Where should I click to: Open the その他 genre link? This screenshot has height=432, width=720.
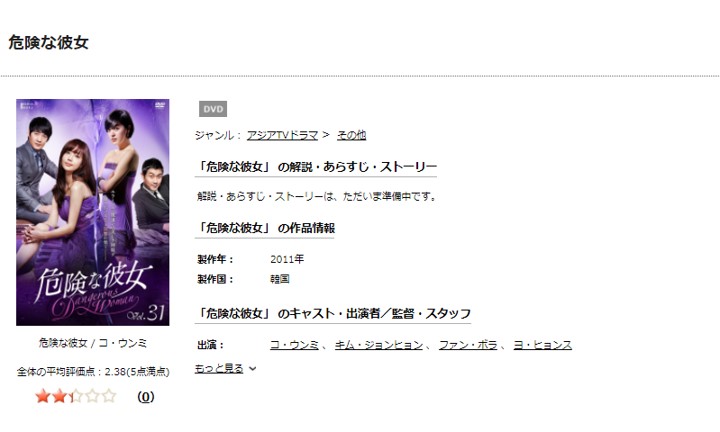[351, 135]
